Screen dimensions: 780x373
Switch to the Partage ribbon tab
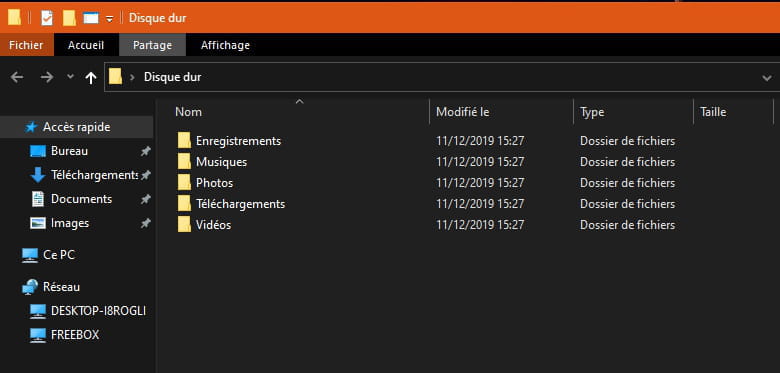pos(152,45)
